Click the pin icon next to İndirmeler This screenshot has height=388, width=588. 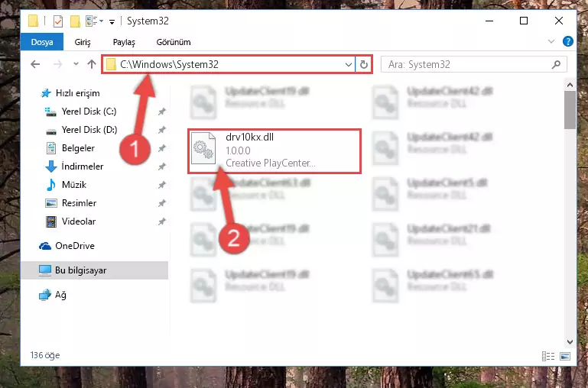[161, 167]
